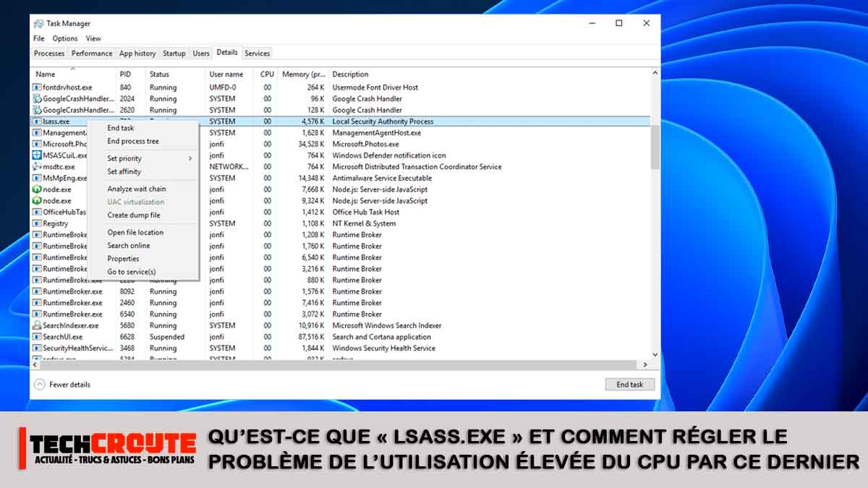Click the Microsoft.Photos.exe app icon
The image size is (868, 488).
tap(38, 143)
